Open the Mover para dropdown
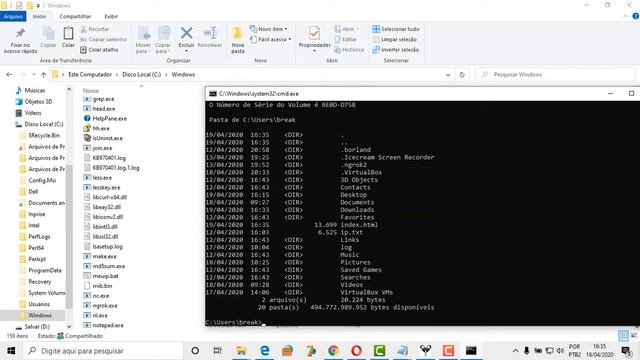Screen dimensions: 640x360 143,40
